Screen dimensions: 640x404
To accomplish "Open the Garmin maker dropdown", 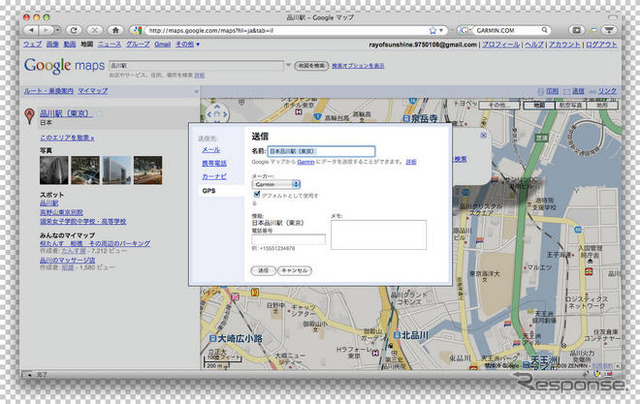I will click(x=276, y=184).
